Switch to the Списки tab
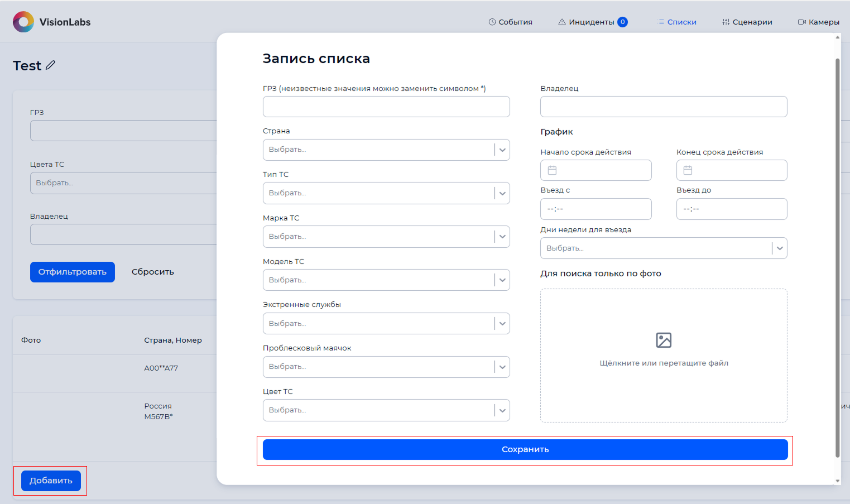This screenshot has height=504, width=850. point(677,22)
